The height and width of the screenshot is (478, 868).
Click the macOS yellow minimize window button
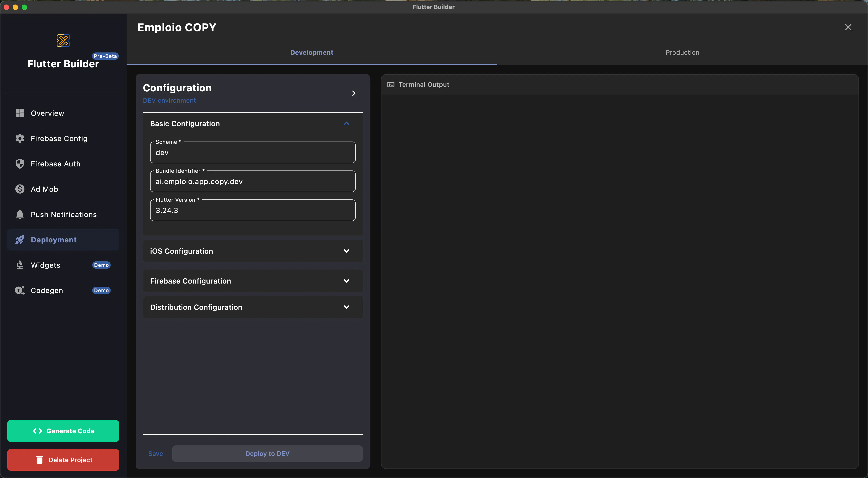coord(15,7)
